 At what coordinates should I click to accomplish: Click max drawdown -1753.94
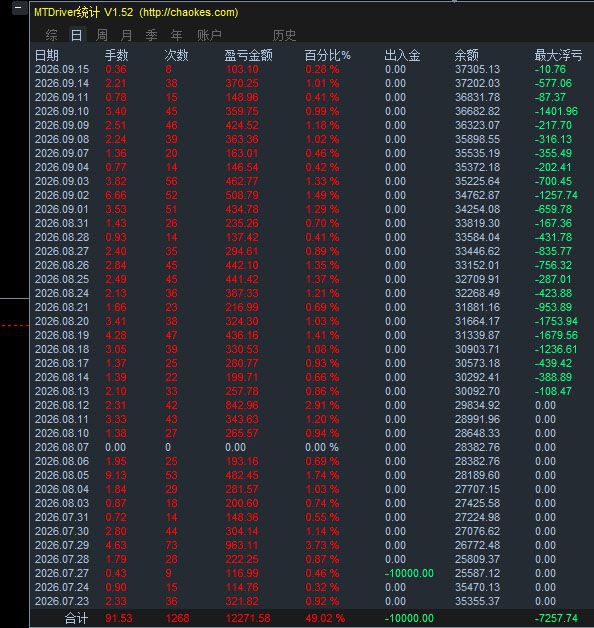(556, 321)
